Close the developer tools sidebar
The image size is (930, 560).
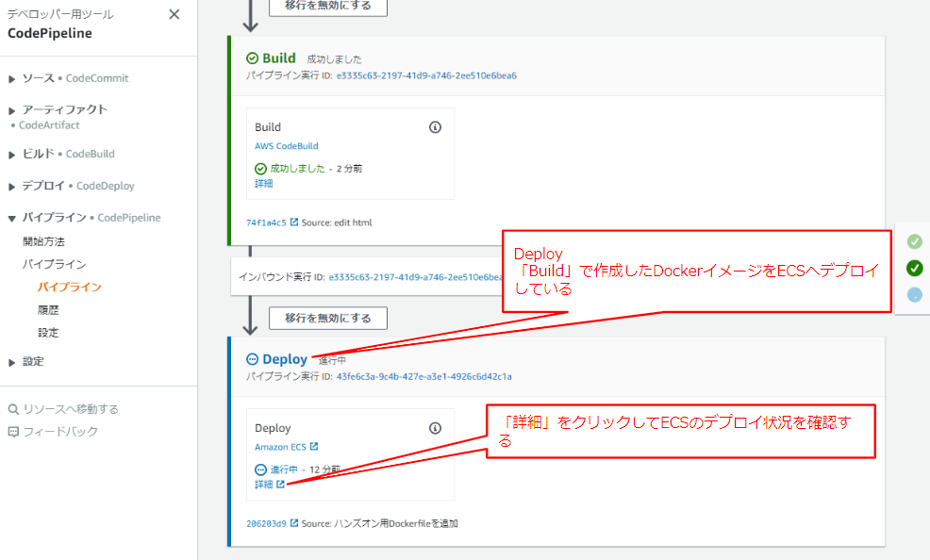(174, 14)
